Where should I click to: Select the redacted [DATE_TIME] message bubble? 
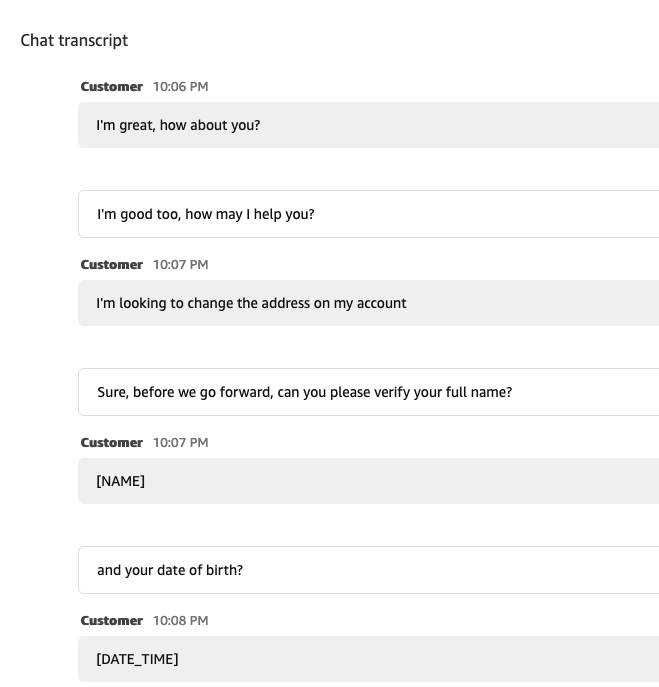[x=368, y=659]
